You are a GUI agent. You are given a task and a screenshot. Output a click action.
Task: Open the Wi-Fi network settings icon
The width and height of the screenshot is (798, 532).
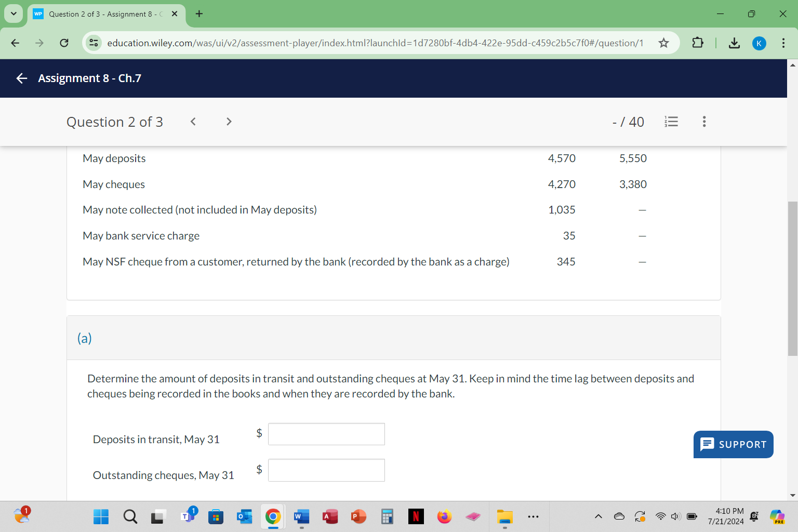pos(660,516)
